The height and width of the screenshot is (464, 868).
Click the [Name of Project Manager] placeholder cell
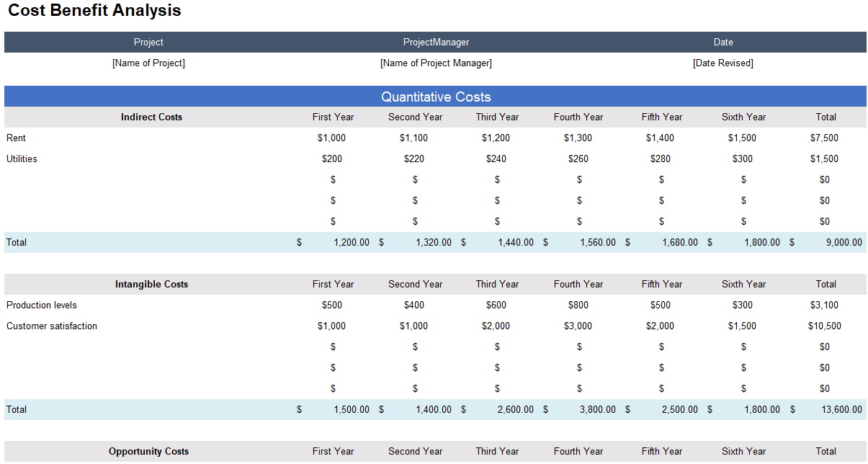434,63
